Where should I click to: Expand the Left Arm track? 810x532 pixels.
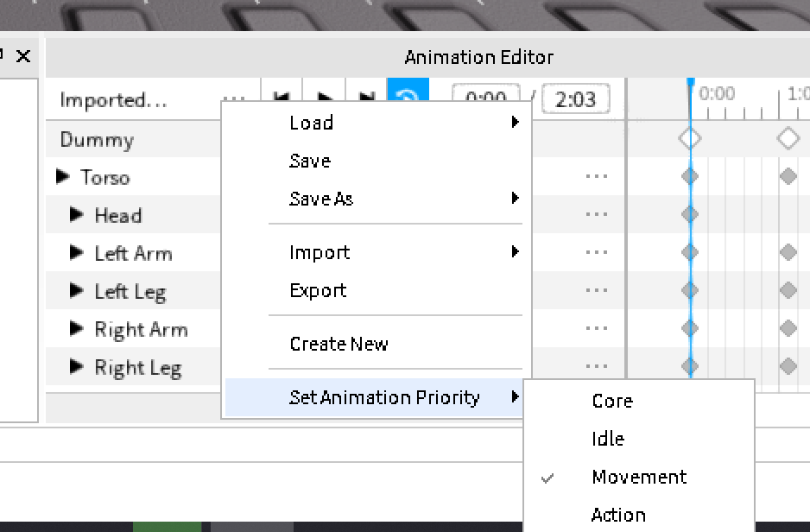pos(77,253)
